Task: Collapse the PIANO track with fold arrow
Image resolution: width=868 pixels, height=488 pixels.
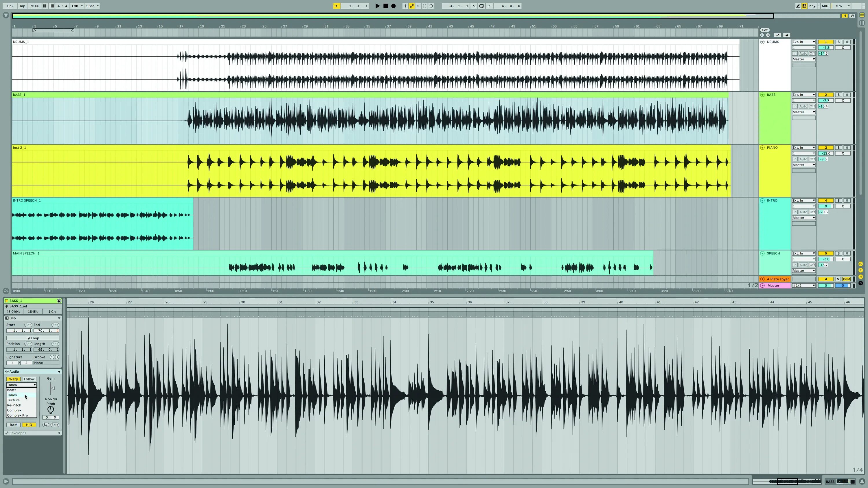Action: point(762,147)
